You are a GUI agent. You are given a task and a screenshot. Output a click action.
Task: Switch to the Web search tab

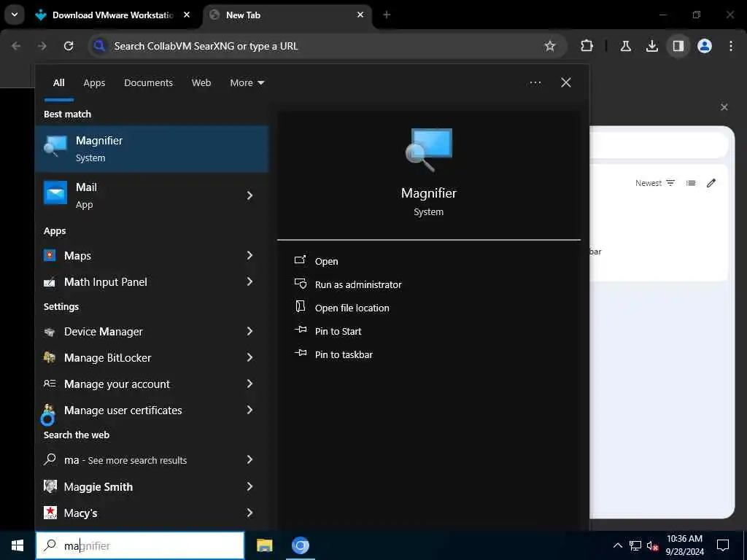[x=201, y=83]
